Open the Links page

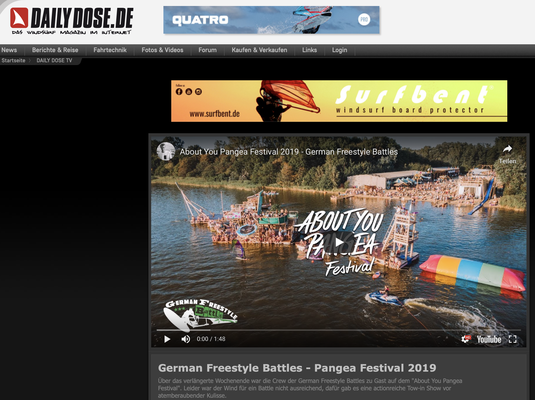pyautogui.click(x=309, y=50)
